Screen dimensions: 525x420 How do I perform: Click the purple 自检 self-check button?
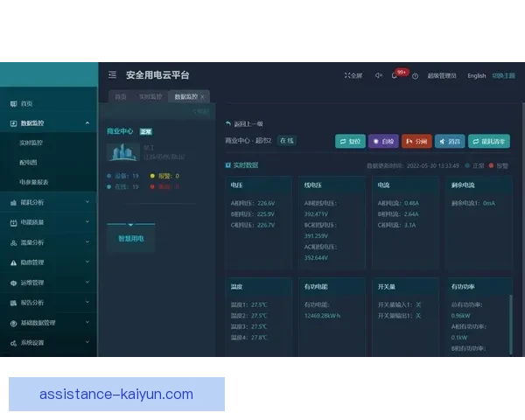click(383, 142)
